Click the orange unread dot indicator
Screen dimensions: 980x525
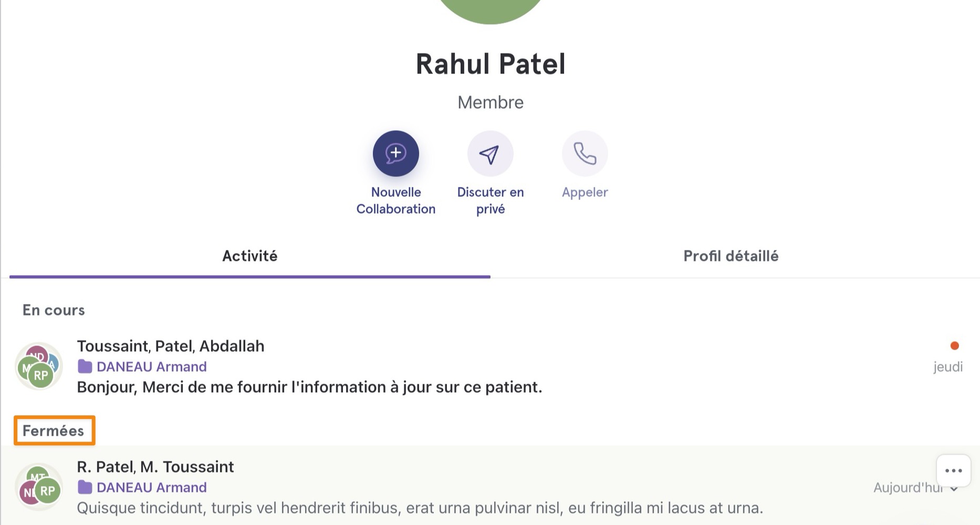click(x=954, y=345)
